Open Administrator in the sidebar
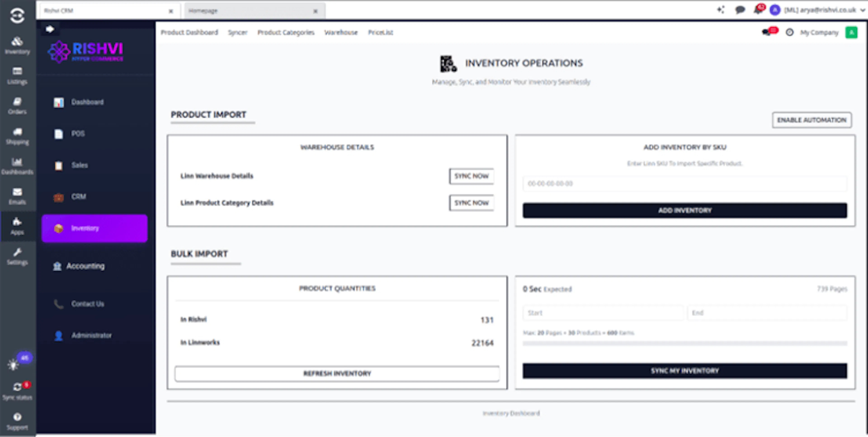Viewport: 868px width, 437px height. (94, 335)
